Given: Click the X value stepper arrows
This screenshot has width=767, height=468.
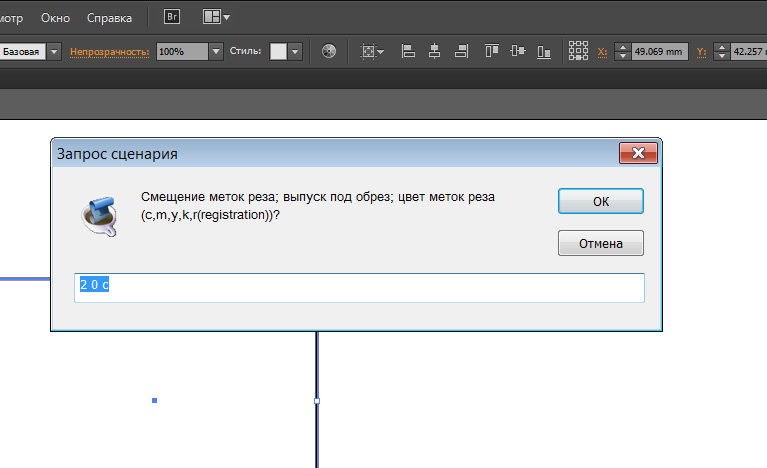Looking at the screenshot, I should (622, 51).
